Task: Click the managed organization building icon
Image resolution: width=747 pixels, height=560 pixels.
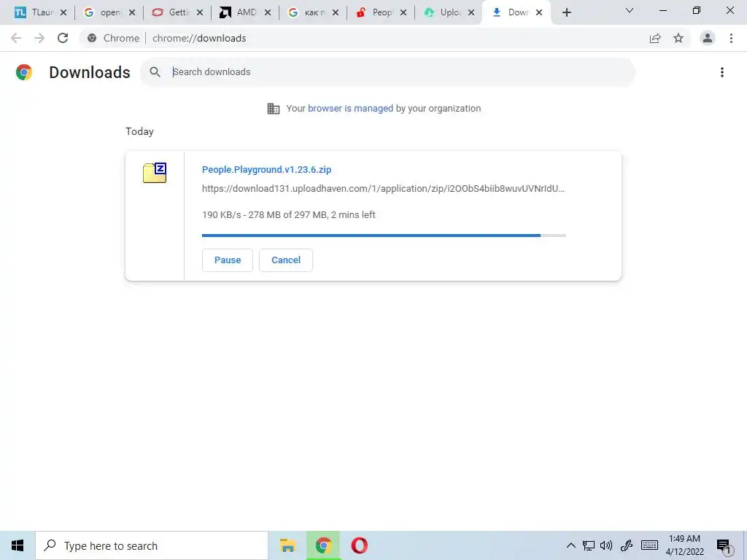Action: [274, 109]
